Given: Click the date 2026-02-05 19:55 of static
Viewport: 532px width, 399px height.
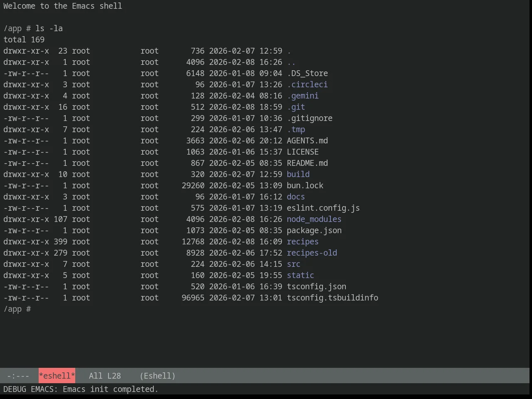Looking at the screenshot, I should click(246, 275).
